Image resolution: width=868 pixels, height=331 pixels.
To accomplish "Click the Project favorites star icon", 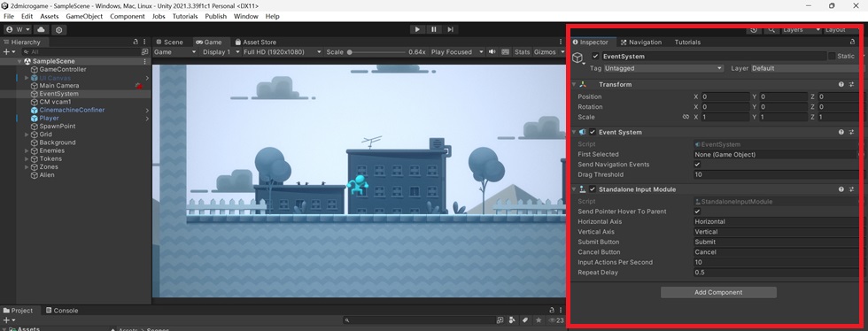I will click(x=539, y=319).
